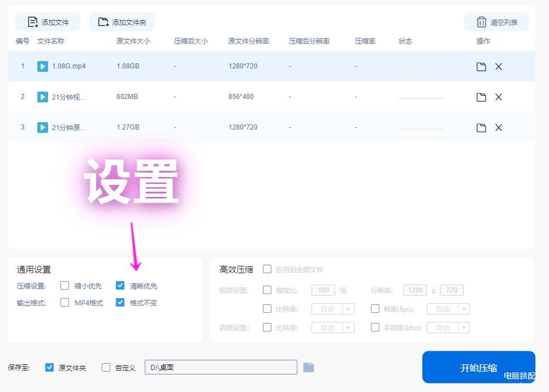This screenshot has width=549, height=392.
Task: Click the 添加文件夹 button
Action: (122, 22)
